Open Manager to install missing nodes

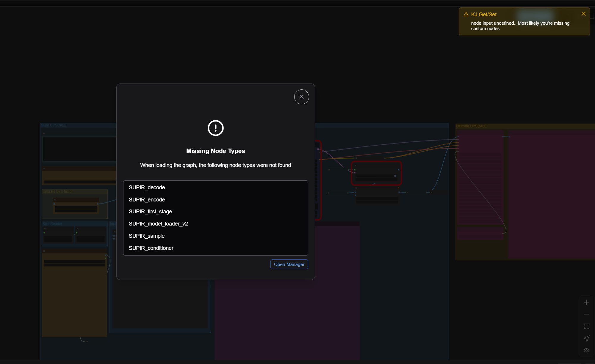click(x=289, y=264)
